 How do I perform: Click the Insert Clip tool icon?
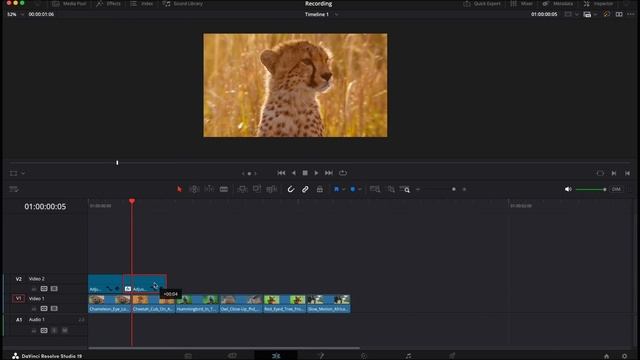[242, 189]
